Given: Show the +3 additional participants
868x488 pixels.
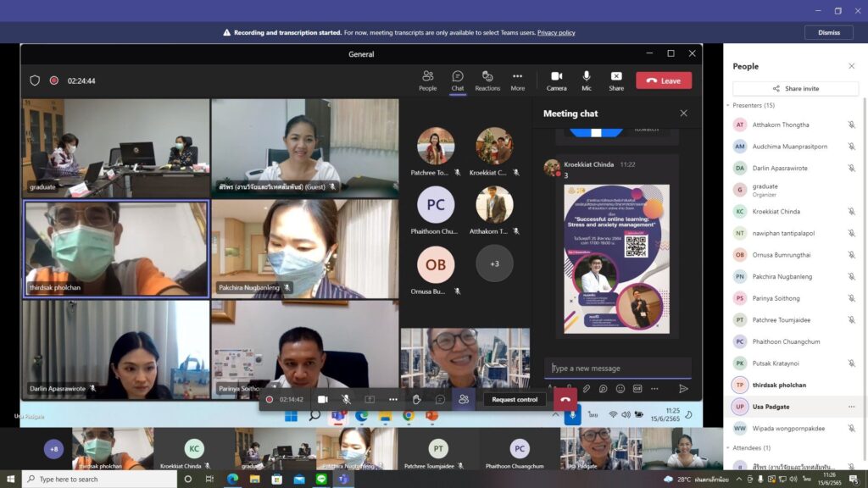Looking at the screenshot, I should point(494,264).
